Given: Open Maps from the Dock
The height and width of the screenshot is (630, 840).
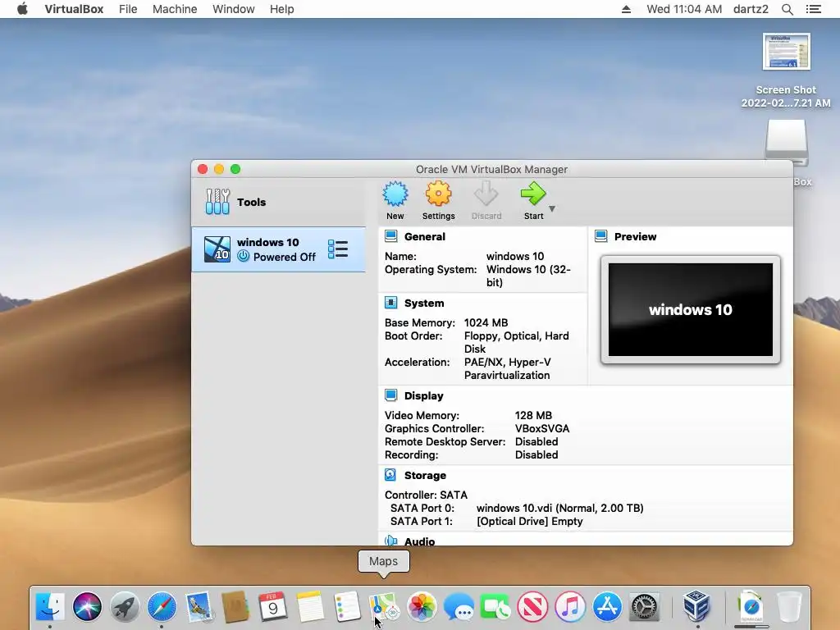Looking at the screenshot, I should pyautogui.click(x=384, y=606).
